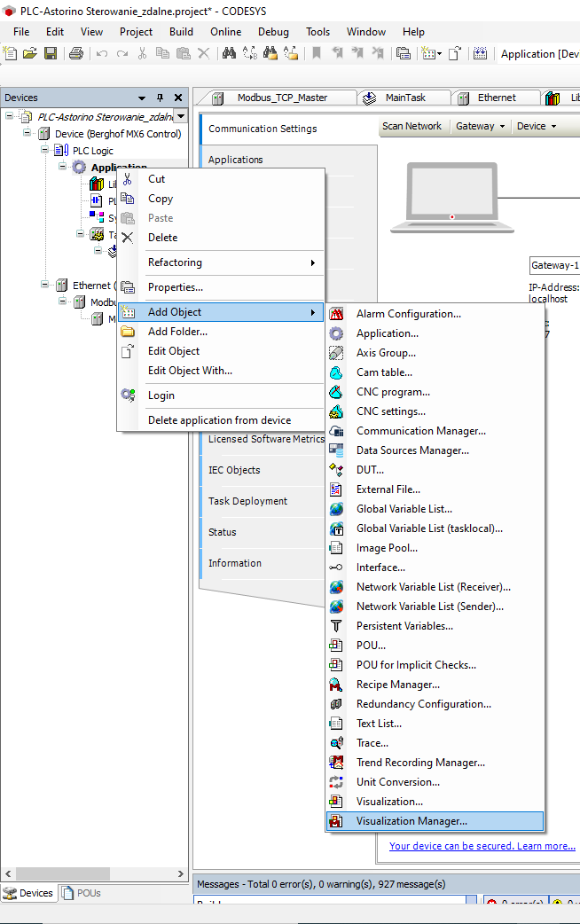This screenshot has height=924, width=580.
Task: Open the Gateway dropdown menu
Action: pyautogui.click(x=481, y=126)
